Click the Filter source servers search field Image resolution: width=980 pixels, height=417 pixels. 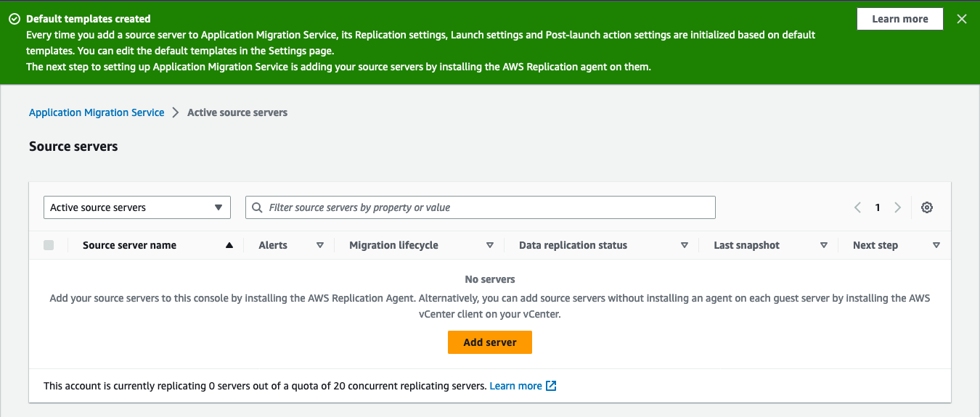(x=486, y=207)
